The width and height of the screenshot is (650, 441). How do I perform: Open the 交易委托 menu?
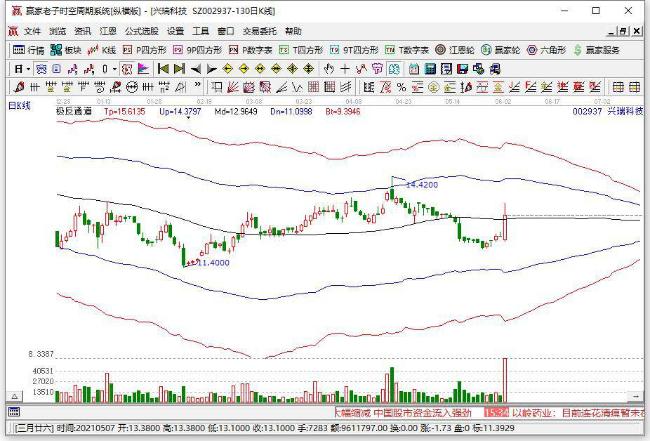coord(260,32)
